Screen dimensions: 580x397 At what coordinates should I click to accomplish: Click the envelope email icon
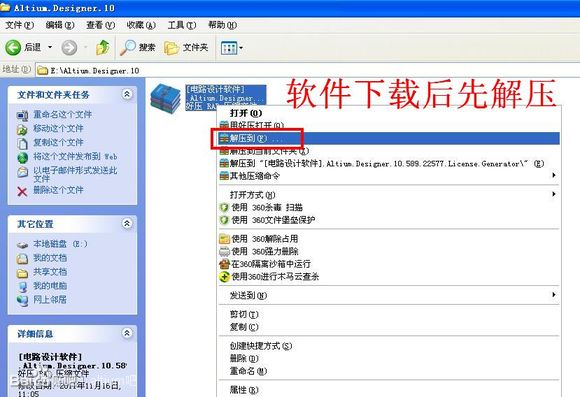(22, 172)
